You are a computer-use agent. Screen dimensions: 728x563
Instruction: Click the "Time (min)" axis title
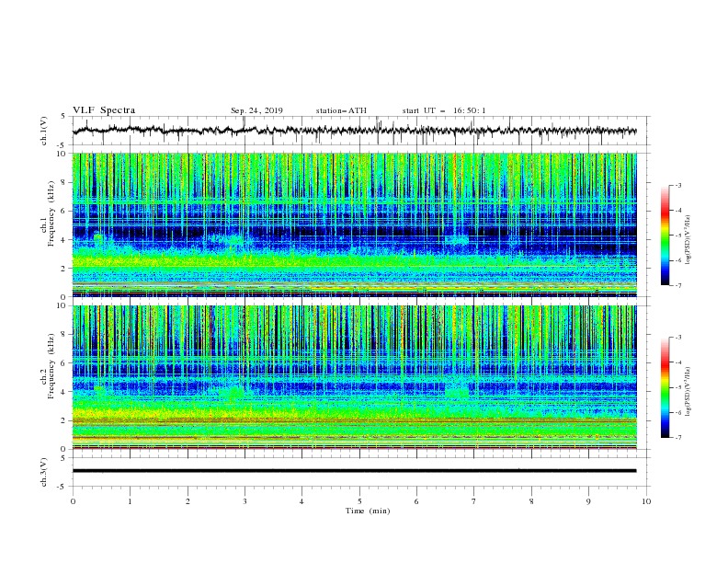pyautogui.click(x=368, y=511)
